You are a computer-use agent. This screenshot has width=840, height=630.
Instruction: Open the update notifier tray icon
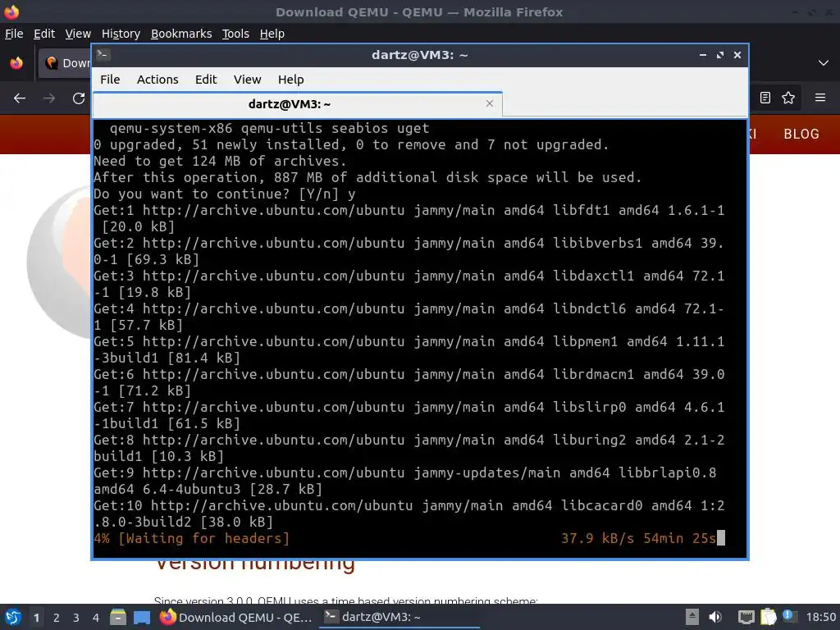coord(788,616)
